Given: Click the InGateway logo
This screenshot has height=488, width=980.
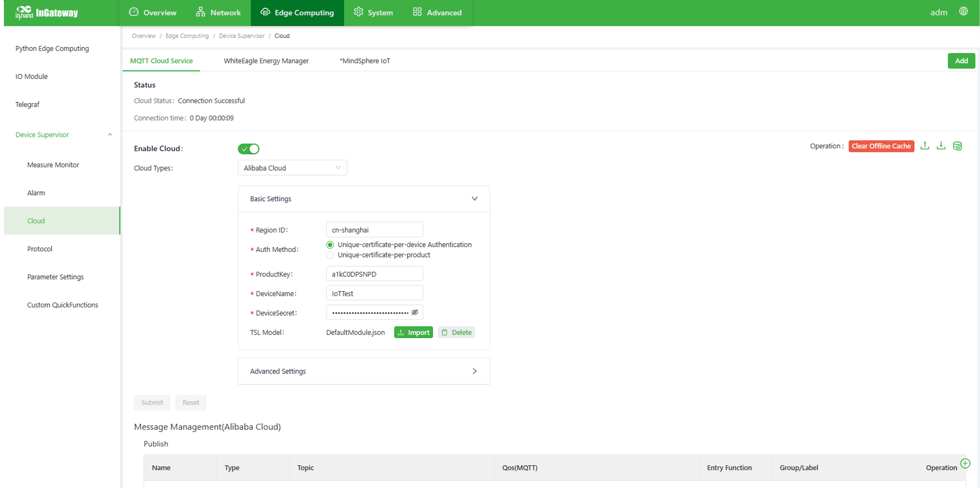Looking at the screenshot, I should click(47, 13).
